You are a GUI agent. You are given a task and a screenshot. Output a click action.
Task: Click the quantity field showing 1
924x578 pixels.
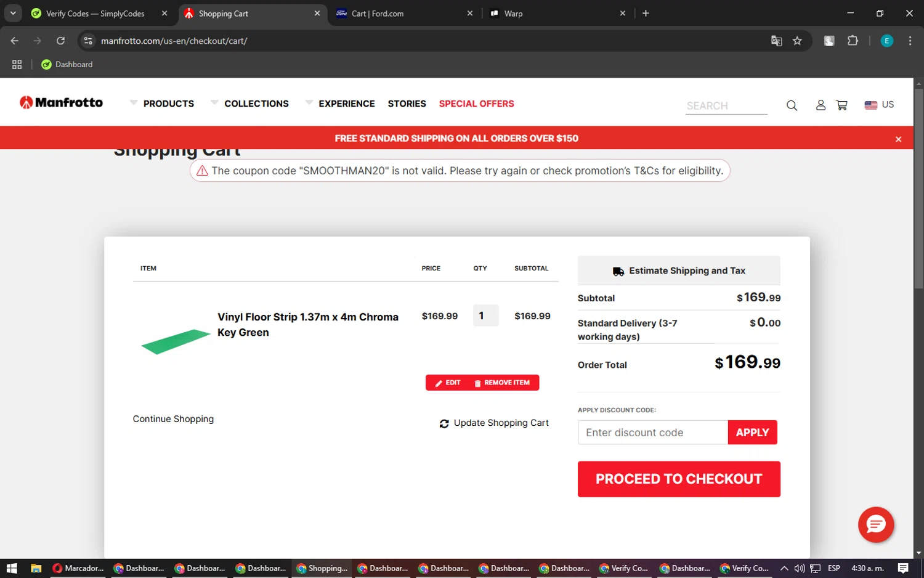coord(485,315)
